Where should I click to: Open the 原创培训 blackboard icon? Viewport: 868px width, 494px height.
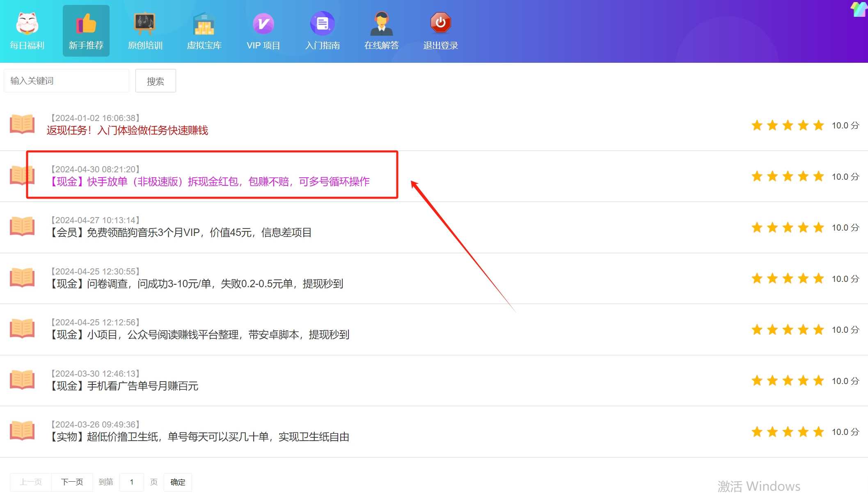tap(145, 23)
